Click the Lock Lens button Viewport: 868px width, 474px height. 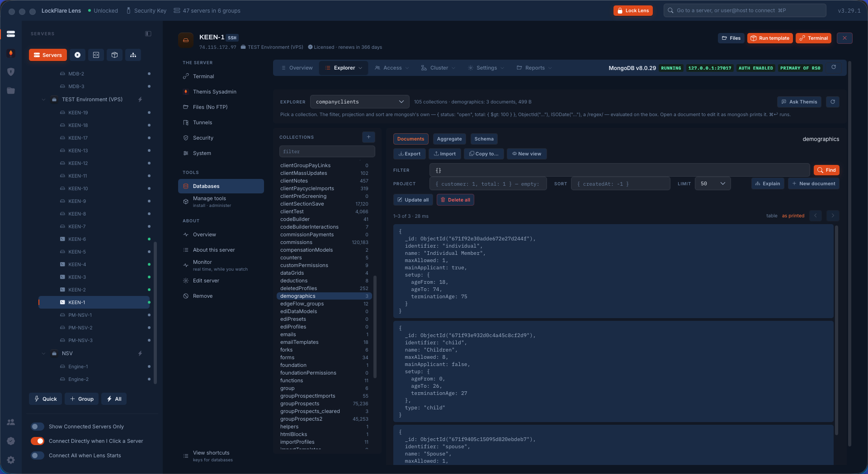[633, 10]
